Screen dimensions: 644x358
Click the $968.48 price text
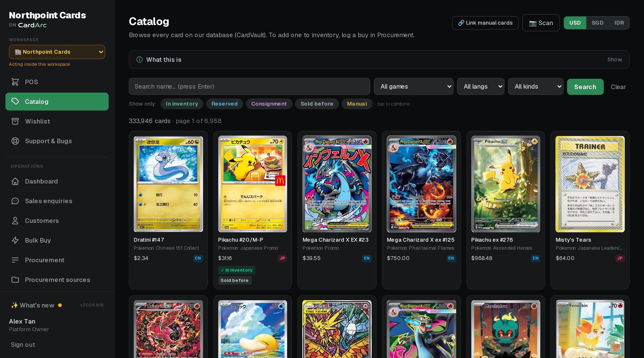tap(481, 258)
